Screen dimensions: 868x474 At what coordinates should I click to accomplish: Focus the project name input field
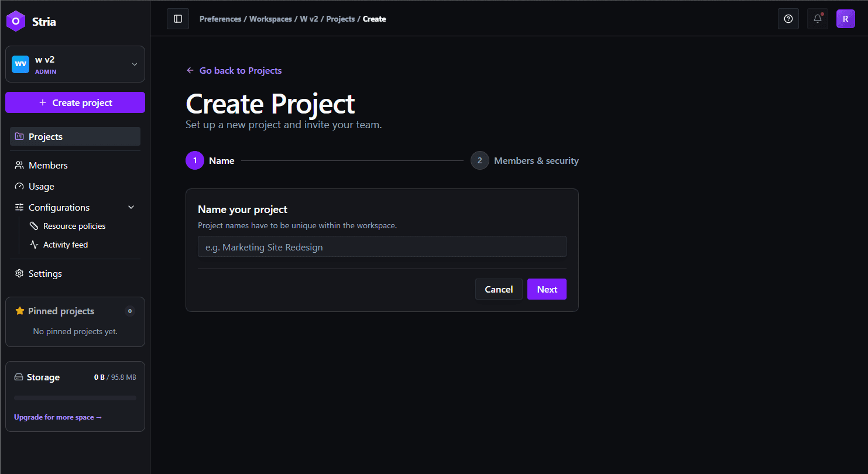pyautogui.click(x=382, y=246)
